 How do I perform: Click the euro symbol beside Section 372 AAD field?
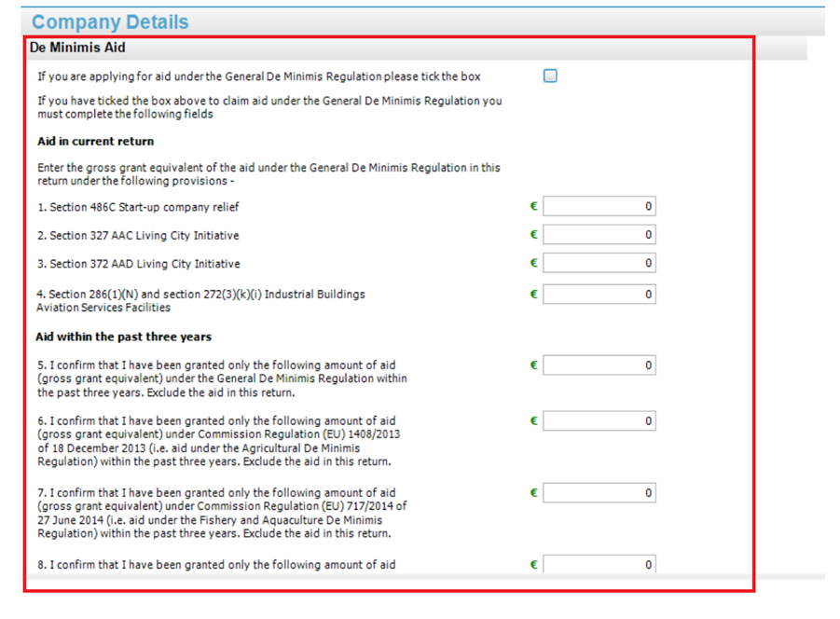coord(533,263)
